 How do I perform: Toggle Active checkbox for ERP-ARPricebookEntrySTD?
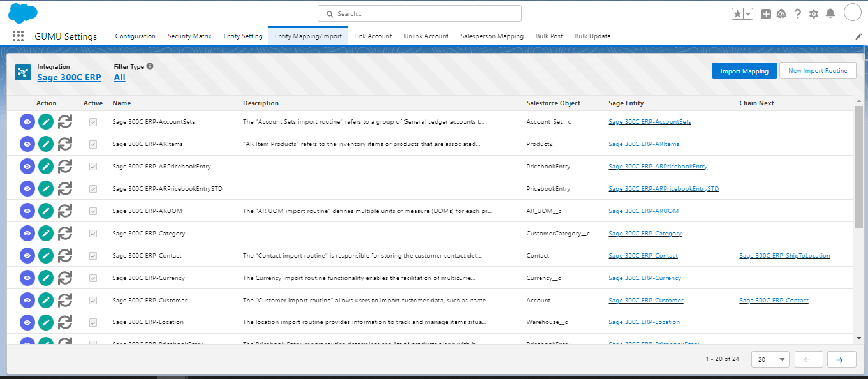[93, 189]
